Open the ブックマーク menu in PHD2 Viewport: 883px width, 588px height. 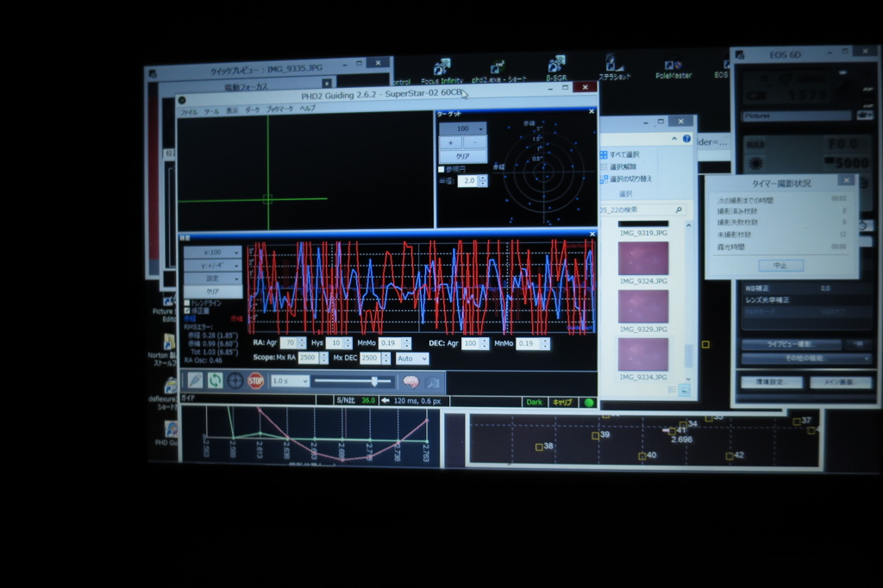click(x=280, y=109)
